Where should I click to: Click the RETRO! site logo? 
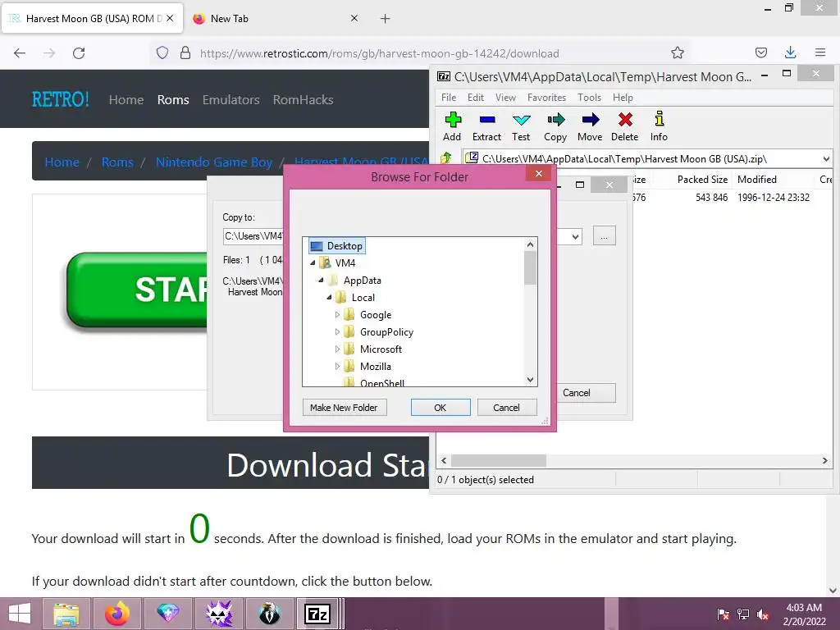[x=61, y=99]
